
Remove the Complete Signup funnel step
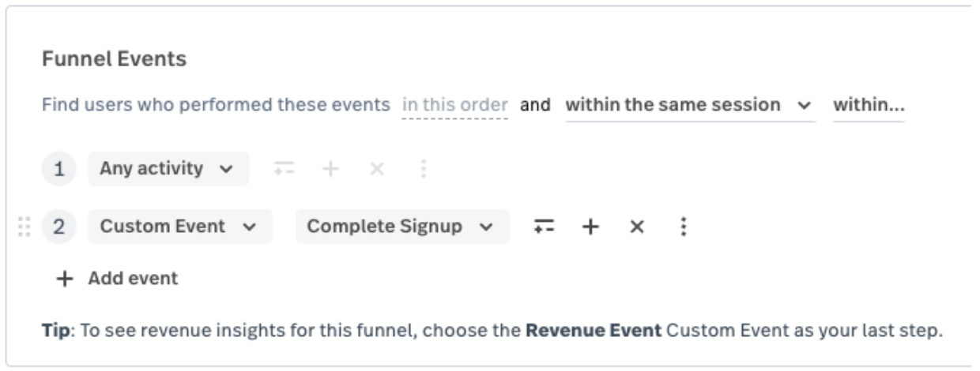click(637, 227)
